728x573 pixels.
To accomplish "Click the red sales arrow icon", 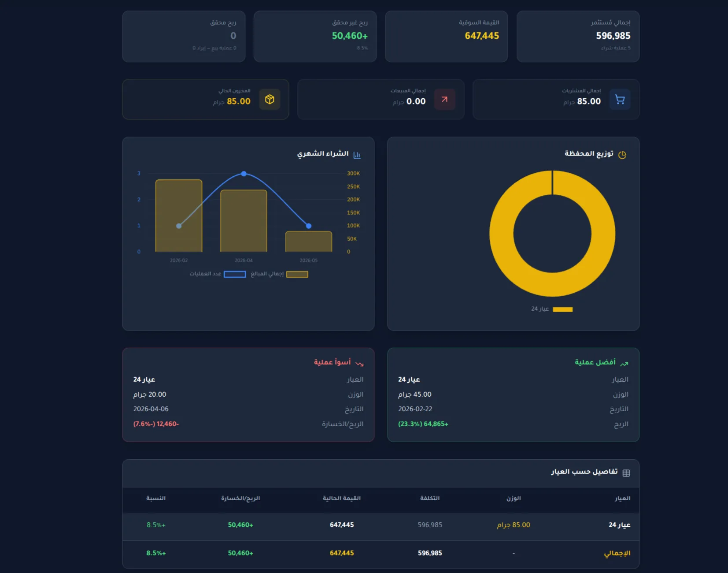I will click(444, 99).
